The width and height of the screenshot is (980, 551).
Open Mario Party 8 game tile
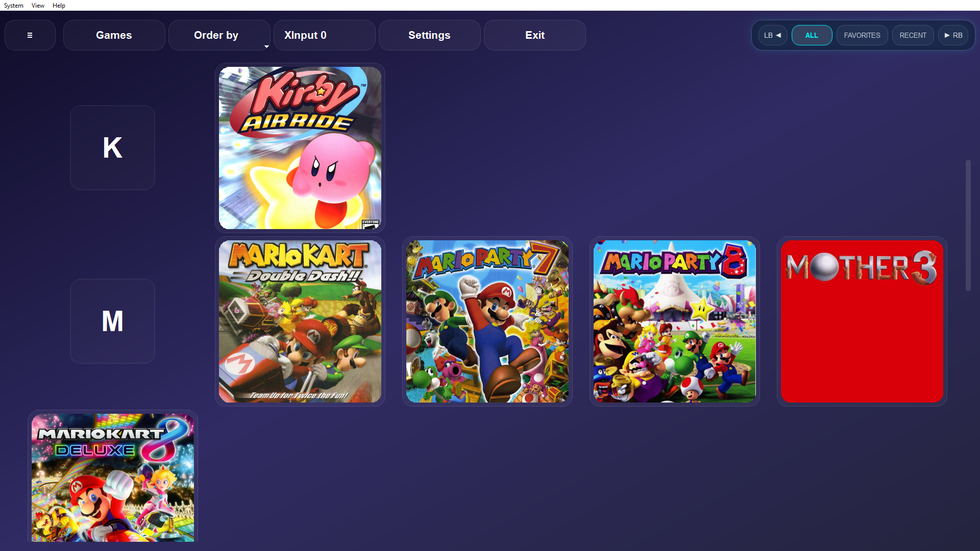click(674, 321)
